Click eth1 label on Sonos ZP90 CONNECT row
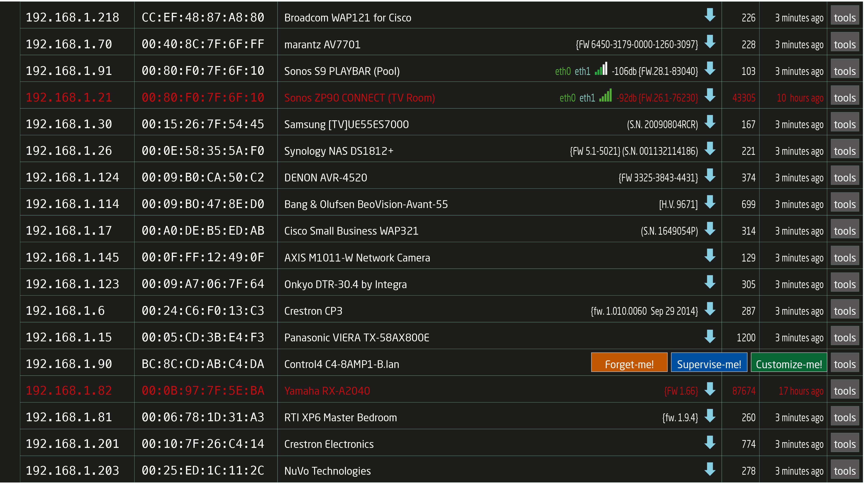Screen dimensions: 868x484 click(587, 98)
